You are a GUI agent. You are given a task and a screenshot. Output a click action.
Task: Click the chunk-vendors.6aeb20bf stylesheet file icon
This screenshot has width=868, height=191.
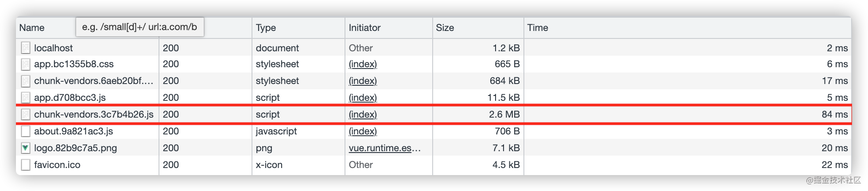(x=26, y=81)
